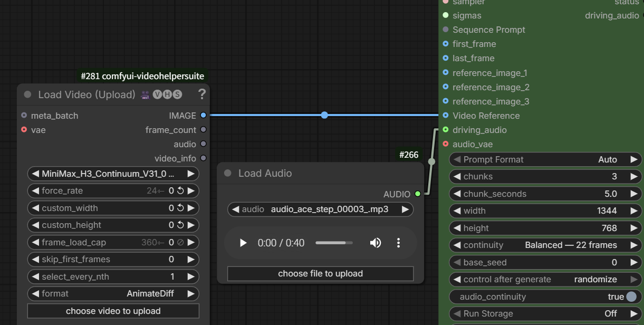
Task: Play the loaded audio clip
Action: (243, 243)
